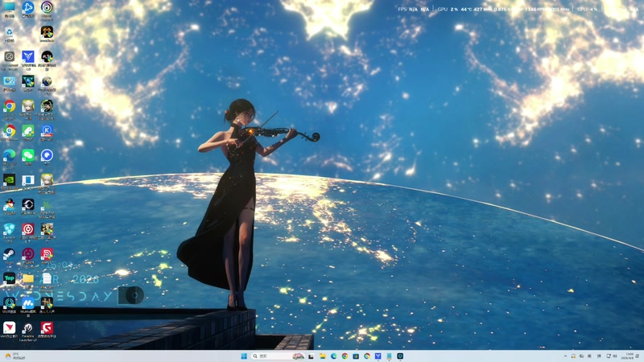Select the blue-ringed white circle app shortcut
Image resolution: width=644 pixels, height=362 pixels.
coord(47,155)
